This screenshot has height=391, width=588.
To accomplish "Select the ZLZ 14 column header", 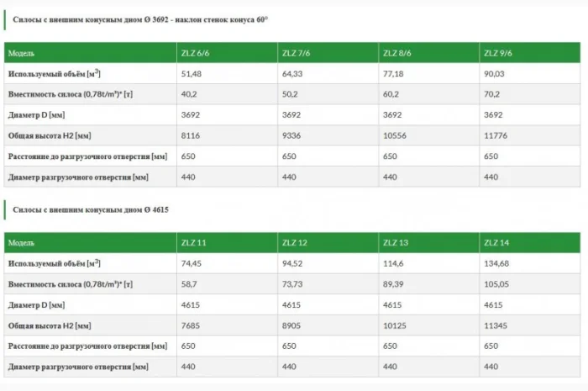I will click(x=496, y=243).
